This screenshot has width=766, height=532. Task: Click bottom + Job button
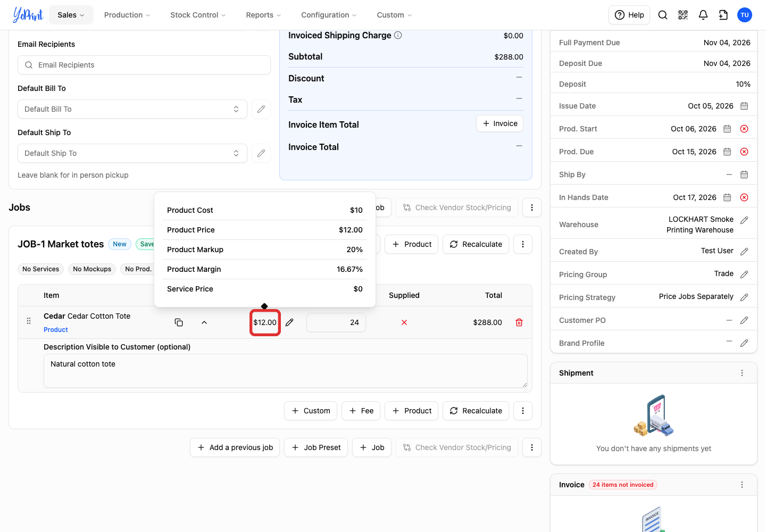coord(372,447)
